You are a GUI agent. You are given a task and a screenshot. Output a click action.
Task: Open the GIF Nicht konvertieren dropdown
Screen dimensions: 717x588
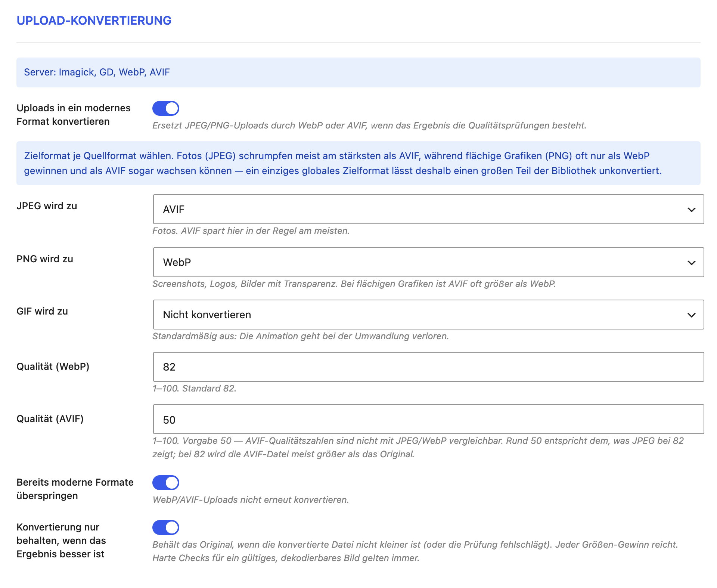(x=428, y=315)
